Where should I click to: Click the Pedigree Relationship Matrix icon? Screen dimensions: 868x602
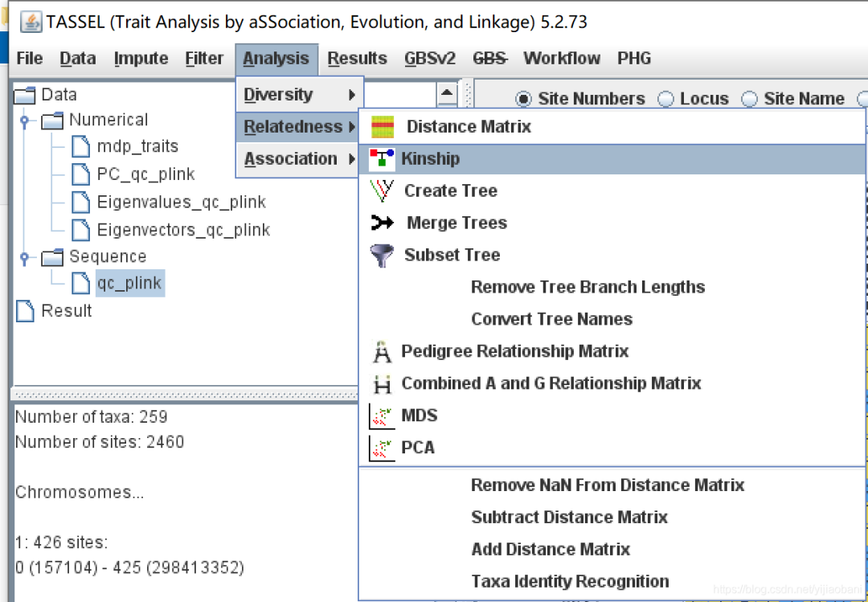(x=382, y=352)
